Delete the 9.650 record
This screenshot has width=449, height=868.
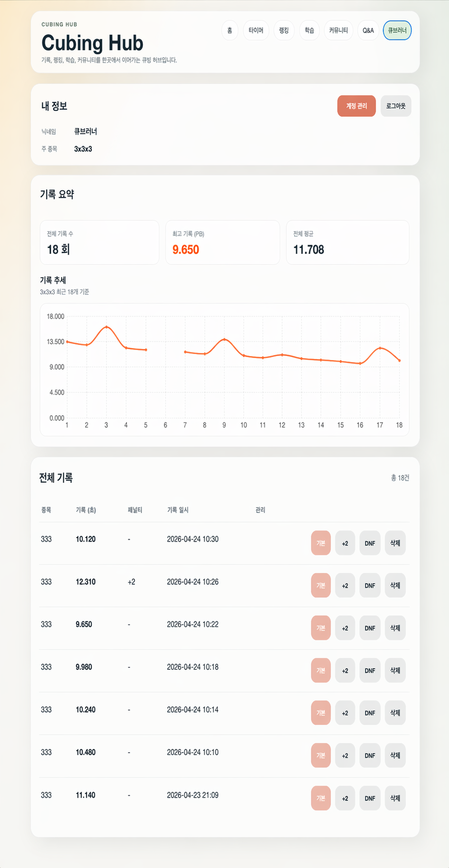[x=395, y=628]
